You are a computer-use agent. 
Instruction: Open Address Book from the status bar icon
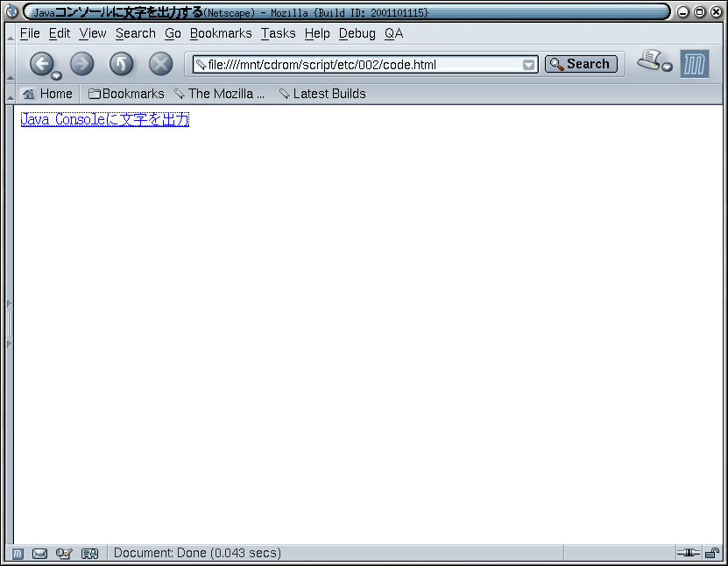(x=89, y=554)
